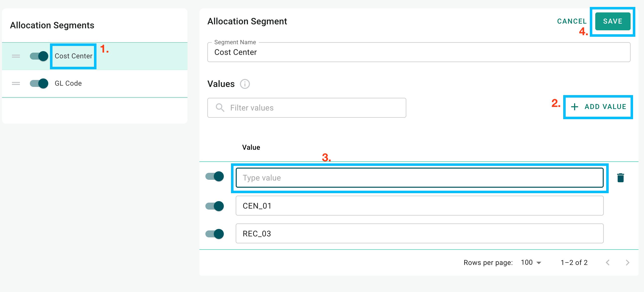The width and height of the screenshot is (644, 292).
Task: Click the Save button
Action: (x=612, y=21)
